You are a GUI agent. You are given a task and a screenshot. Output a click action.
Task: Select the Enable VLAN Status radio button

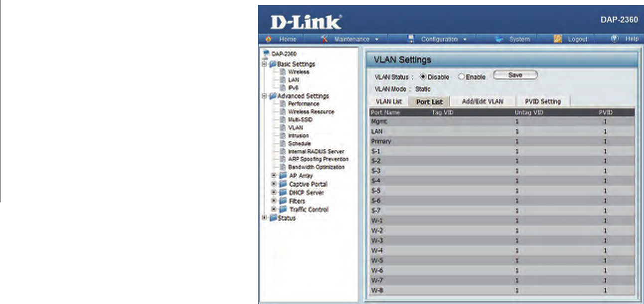click(x=461, y=77)
